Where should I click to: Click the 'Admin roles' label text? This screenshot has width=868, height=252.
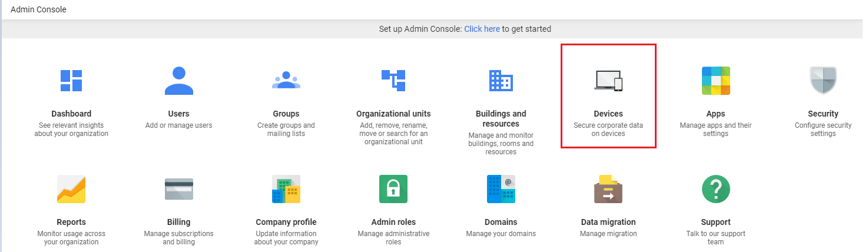click(x=393, y=222)
